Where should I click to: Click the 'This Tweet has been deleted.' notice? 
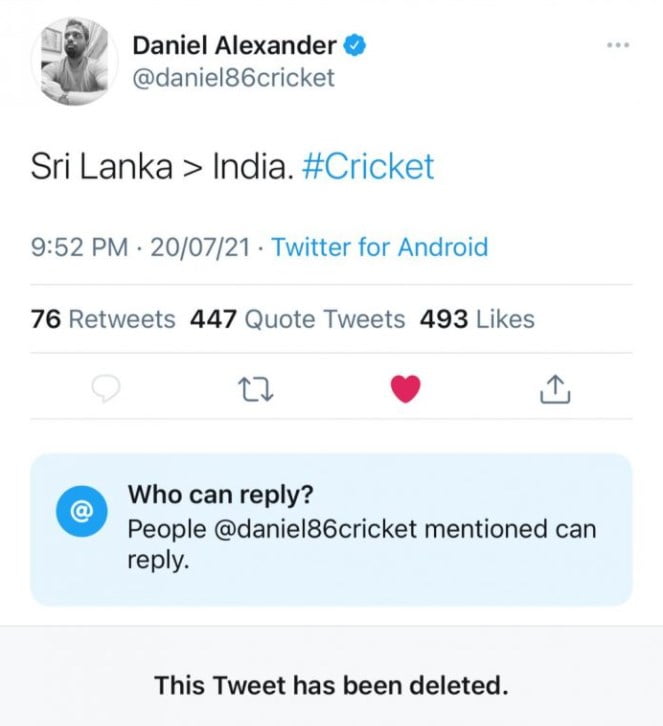coord(331,685)
